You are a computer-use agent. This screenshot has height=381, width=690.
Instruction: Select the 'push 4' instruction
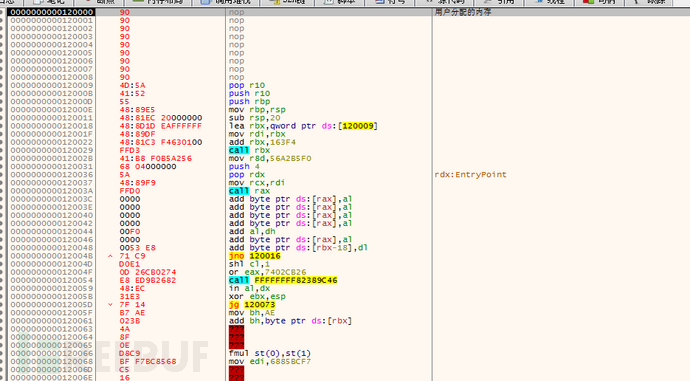pos(244,167)
